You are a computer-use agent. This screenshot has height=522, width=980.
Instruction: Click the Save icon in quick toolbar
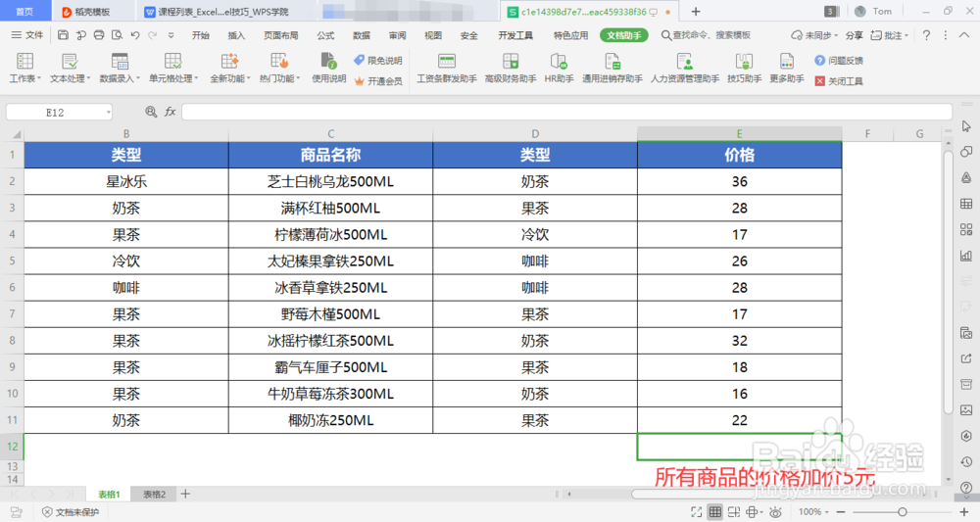click(63, 35)
